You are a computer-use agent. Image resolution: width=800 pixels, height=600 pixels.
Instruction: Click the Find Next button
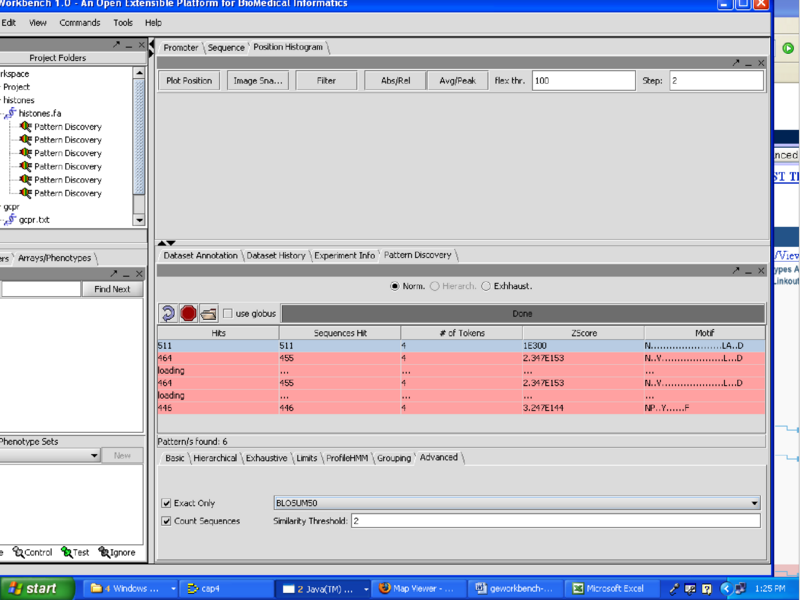(x=112, y=289)
